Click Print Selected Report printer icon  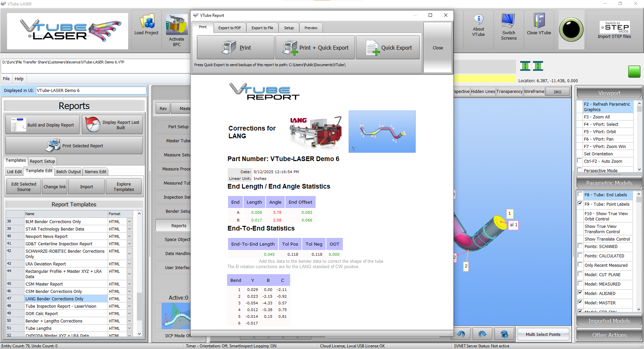[53, 145]
